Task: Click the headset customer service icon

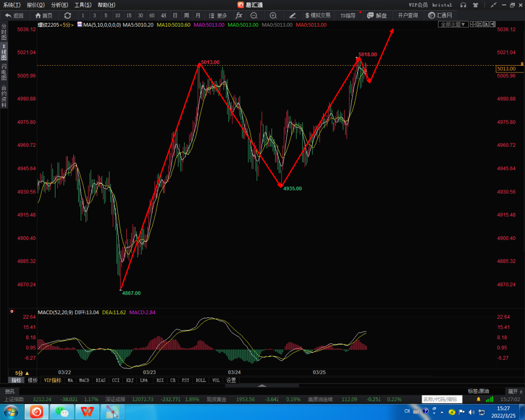Action: 463,5
